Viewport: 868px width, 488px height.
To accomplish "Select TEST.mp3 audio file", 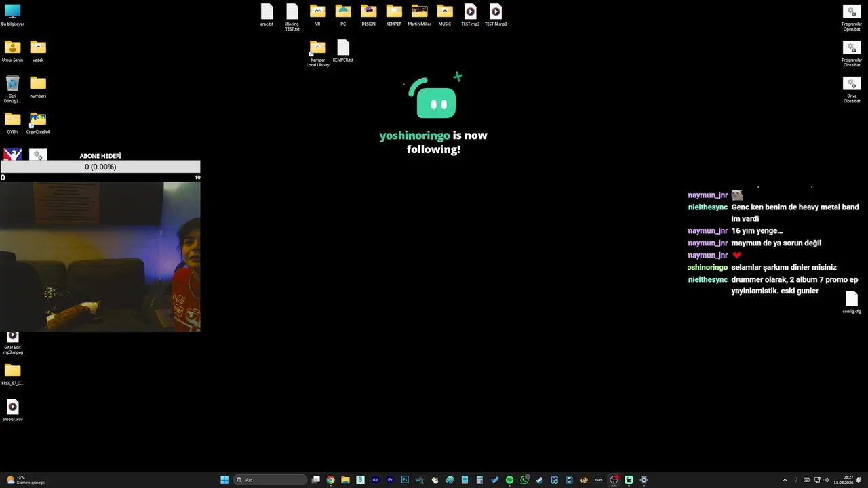I will click(470, 15).
